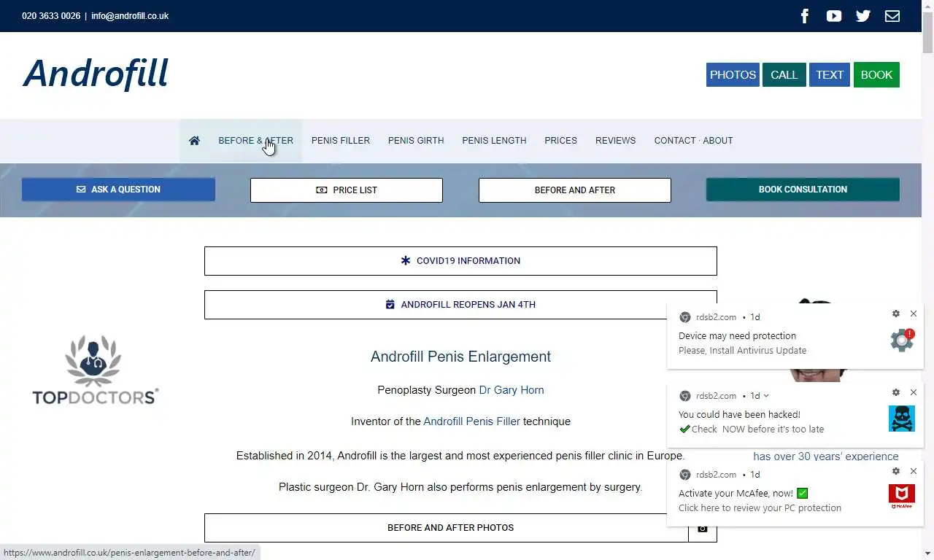
Task: Open the Facebook icon in header
Action: pyautogui.click(x=805, y=16)
